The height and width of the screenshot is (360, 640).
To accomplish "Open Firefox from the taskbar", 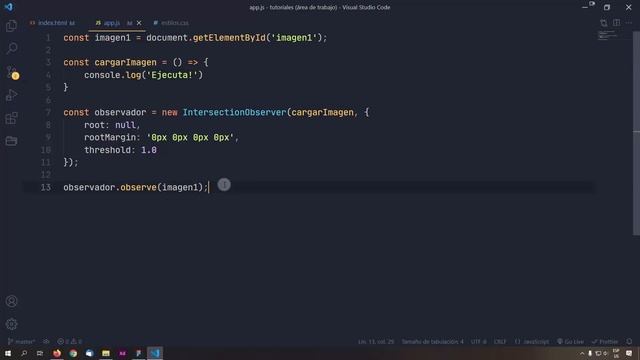I will coord(57,353).
